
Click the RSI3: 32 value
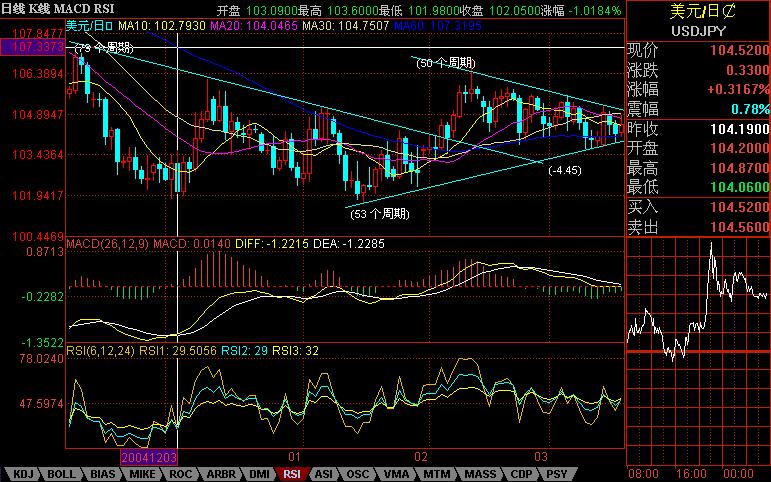(296, 351)
